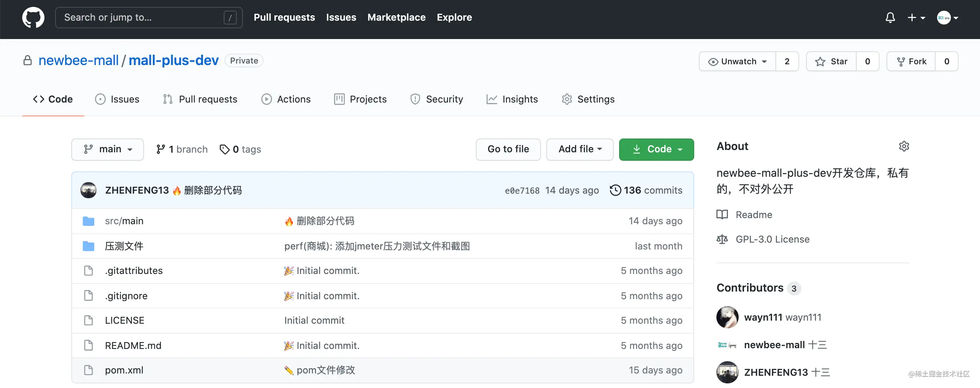Switch to the Actions tab

(x=286, y=99)
